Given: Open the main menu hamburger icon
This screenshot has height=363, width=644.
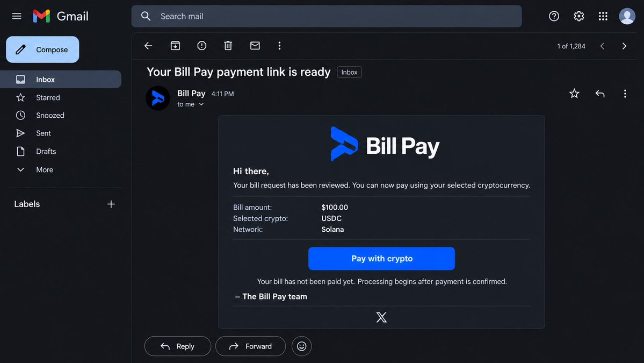Looking at the screenshot, I should (17, 16).
